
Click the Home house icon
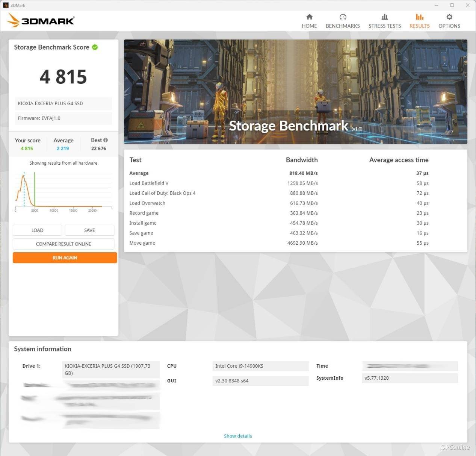click(x=309, y=17)
